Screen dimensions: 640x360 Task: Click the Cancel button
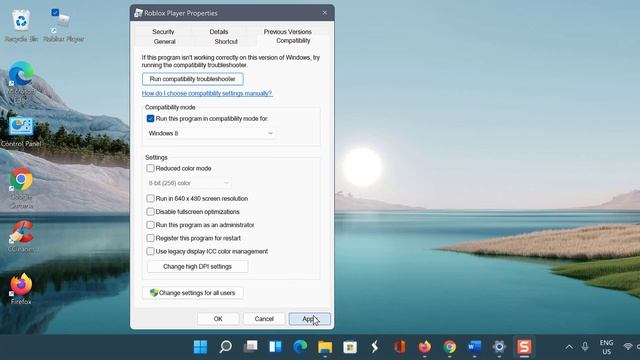(x=264, y=319)
